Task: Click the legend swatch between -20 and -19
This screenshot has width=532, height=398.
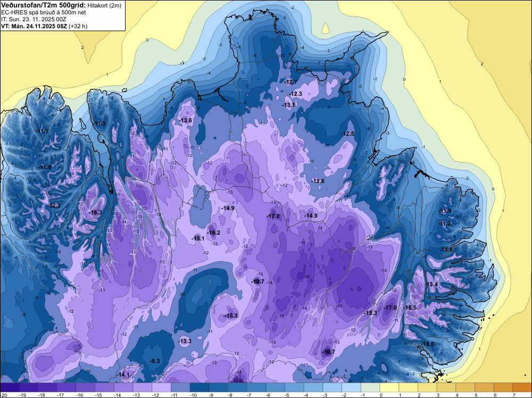Action: 10,387
